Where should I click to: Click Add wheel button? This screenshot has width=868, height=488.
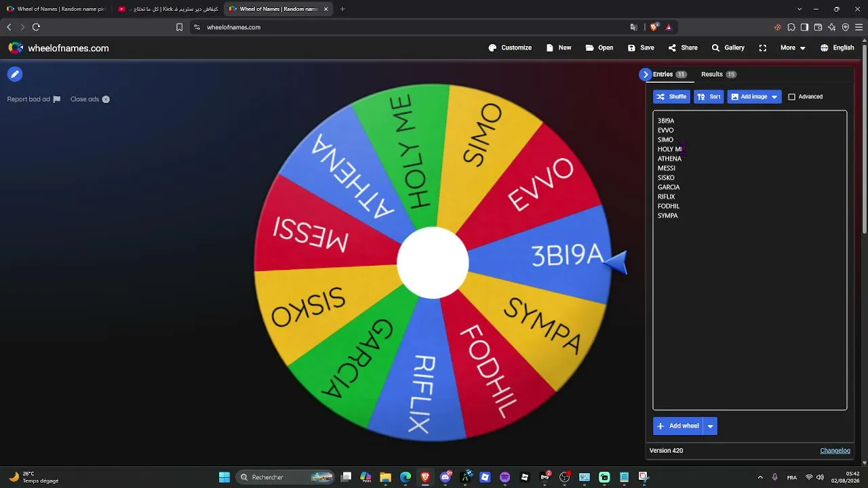[678, 426]
